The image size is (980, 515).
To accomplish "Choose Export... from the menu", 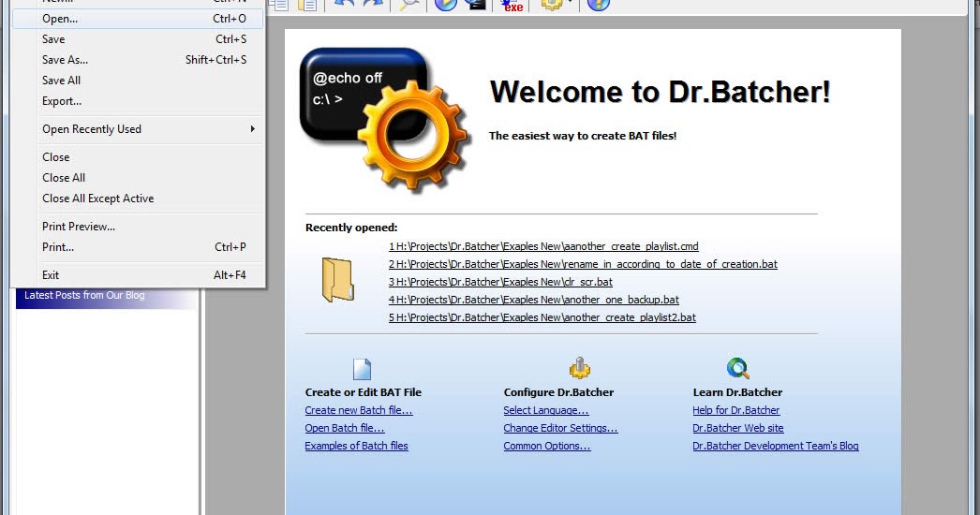I will (138, 101).
